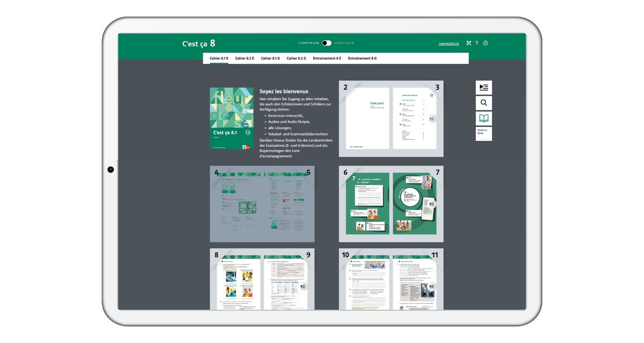Click 'Vokabel- und Grammatikübersichten' bullet
The height and width of the screenshot is (343, 644).
pyautogui.click(x=298, y=134)
